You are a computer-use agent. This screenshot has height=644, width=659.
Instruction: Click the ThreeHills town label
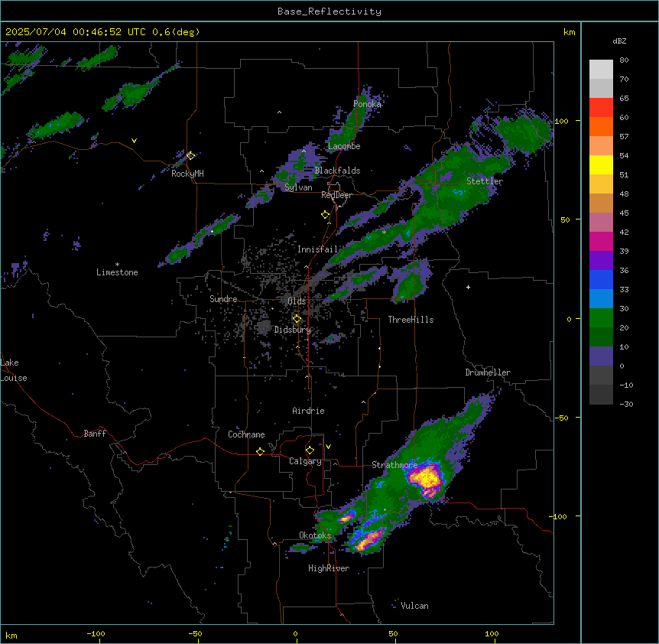click(411, 320)
